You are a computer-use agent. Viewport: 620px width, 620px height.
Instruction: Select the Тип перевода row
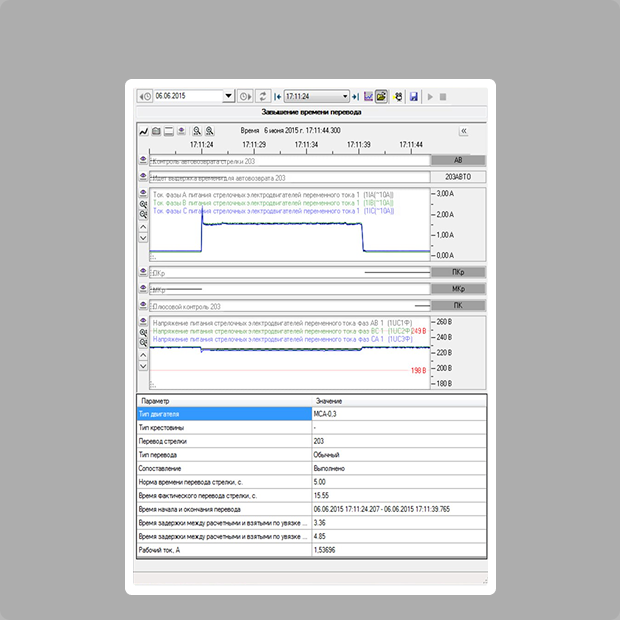point(312,455)
